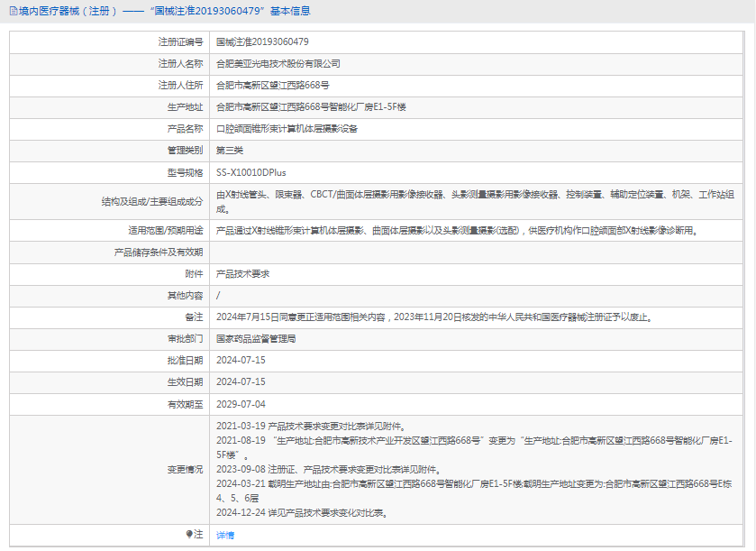Click the 2023-09-08 change record line

point(329,470)
